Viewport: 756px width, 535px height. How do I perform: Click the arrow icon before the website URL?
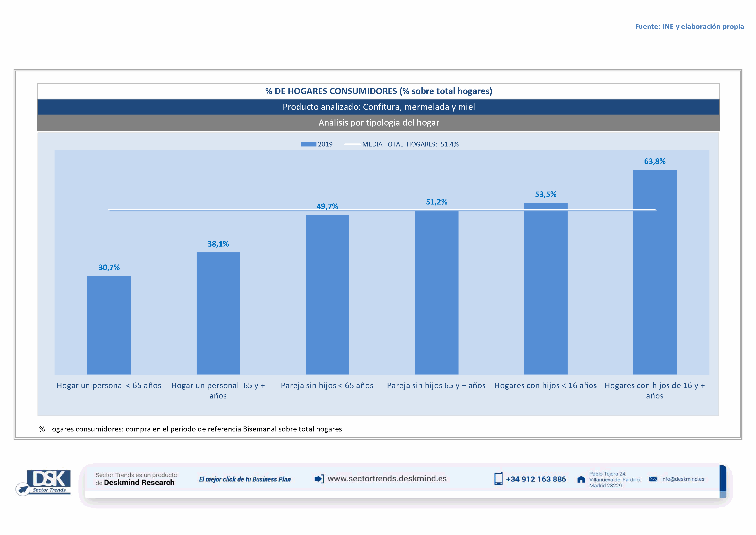pos(319,479)
